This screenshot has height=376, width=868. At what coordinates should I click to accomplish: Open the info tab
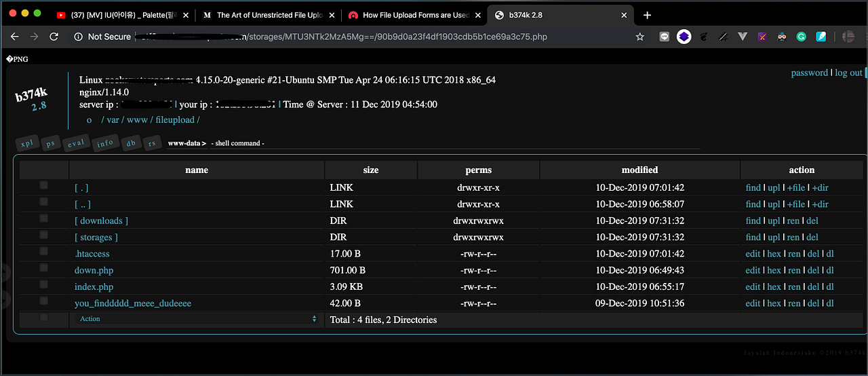click(x=105, y=143)
